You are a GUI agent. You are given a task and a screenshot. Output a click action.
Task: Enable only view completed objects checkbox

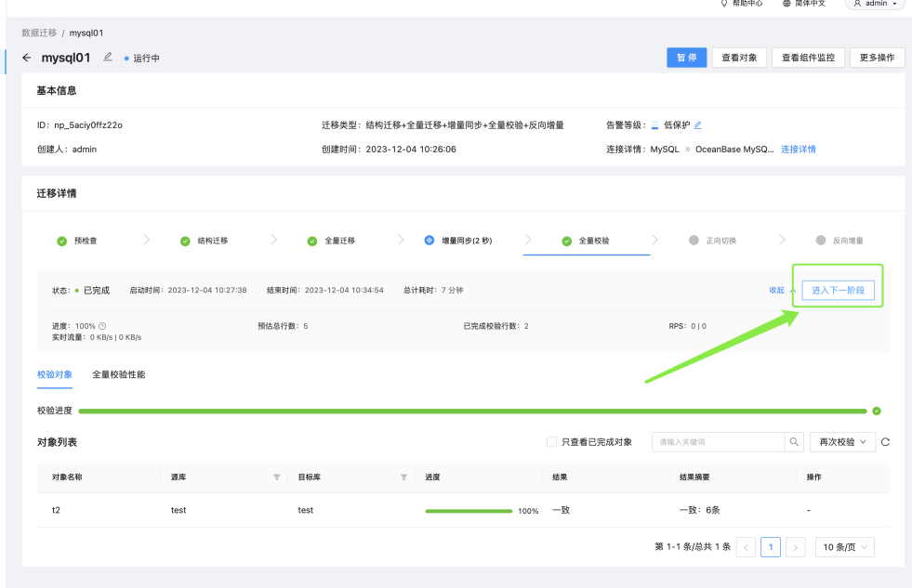click(x=551, y=442)
